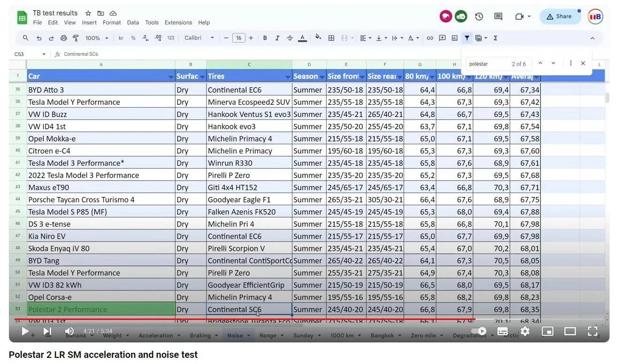Open the name box dropdown for C53
618x364 pixels.
pyautogui.click(x=44, y=54)
